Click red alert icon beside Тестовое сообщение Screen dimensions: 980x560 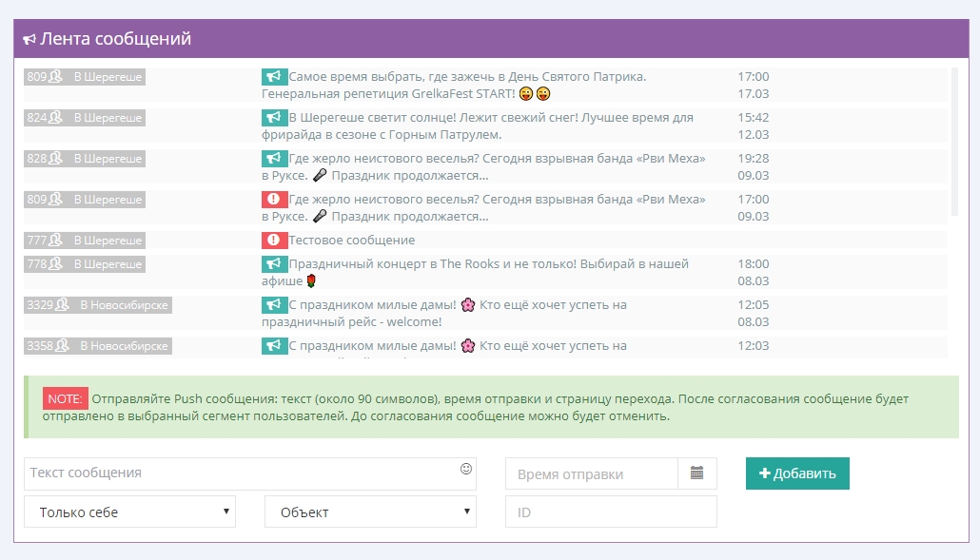(x=274, y=241)
